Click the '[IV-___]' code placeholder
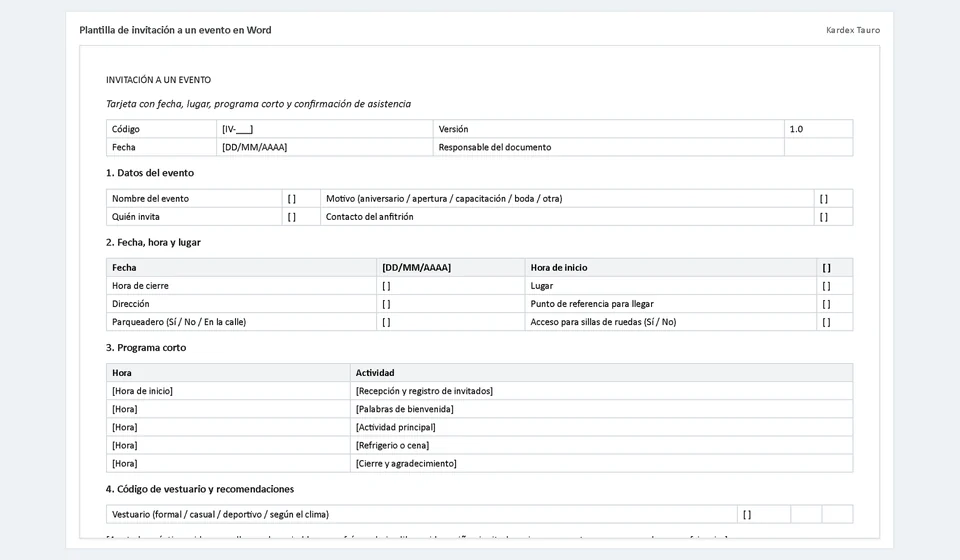This screenshot has width=960, height=560. click(x=325, y=129)
